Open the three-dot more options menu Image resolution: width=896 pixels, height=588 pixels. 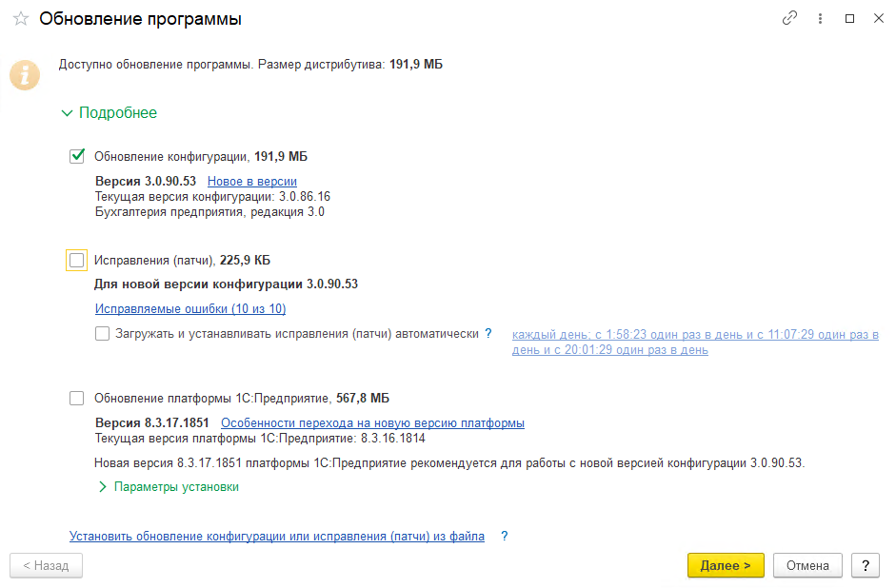[820, 18]
